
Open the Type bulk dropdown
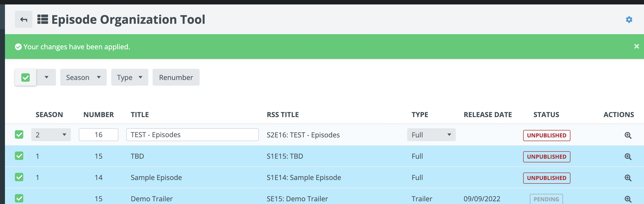pyautogui.click(x=130, y=77)
